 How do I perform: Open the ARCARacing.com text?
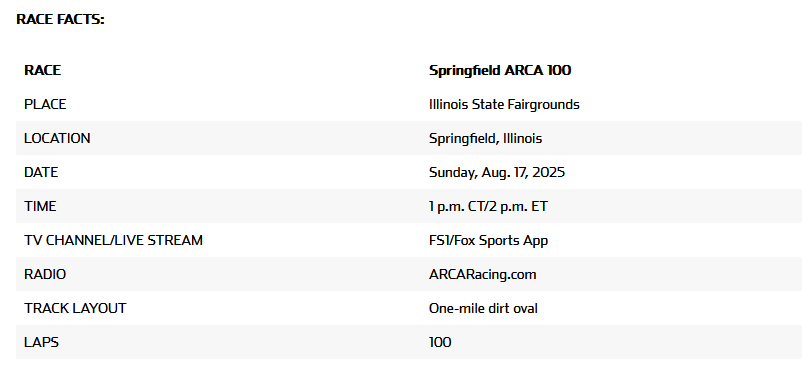483,274
